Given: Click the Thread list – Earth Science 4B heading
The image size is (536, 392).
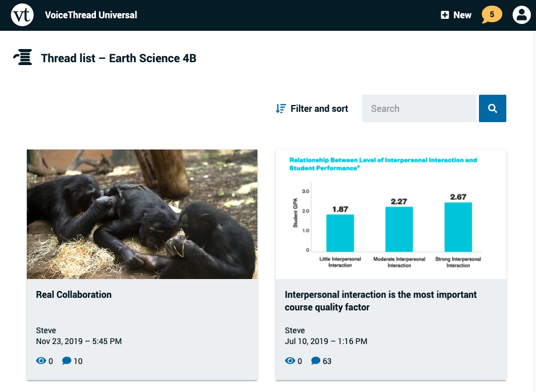Looking at the screenshot, I should click(119, 58).
